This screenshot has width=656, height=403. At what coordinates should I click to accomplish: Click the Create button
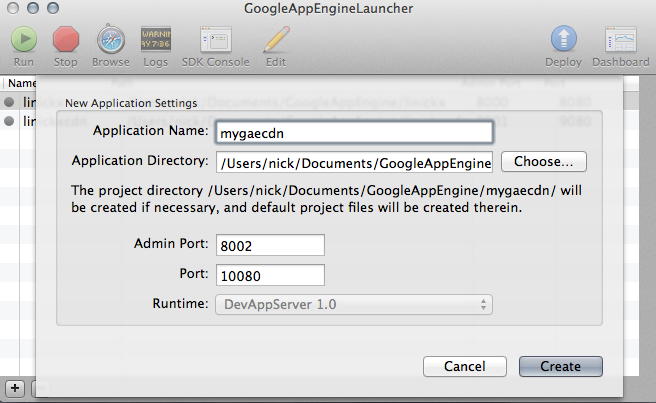561,366
